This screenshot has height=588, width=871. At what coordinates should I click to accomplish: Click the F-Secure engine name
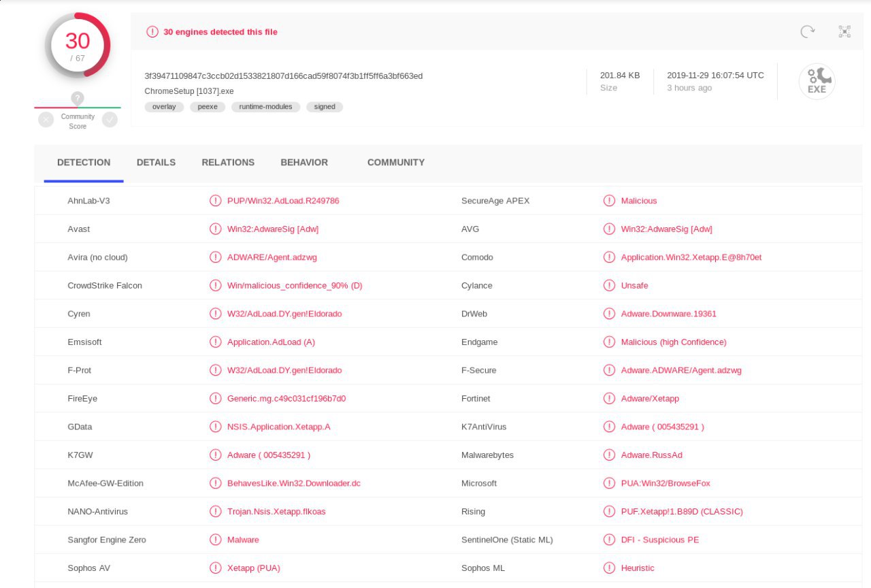[x=479, y=370]
